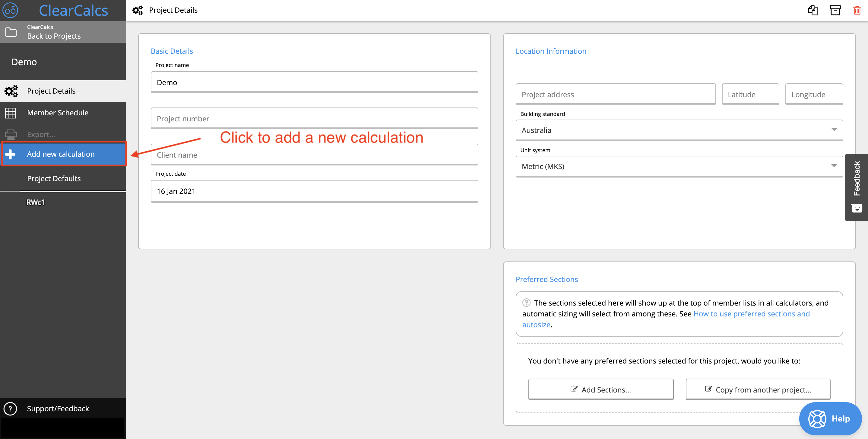Image resolution: width=868 pixels, height=439 pixels.
Task: Open the Help chat button
Action: pyautogui.click(x=830, y=419)
